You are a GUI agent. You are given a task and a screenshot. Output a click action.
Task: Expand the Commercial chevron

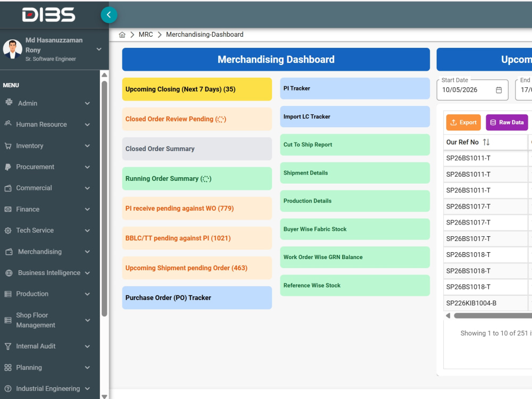pyautogui.click(x=87, y=188)
